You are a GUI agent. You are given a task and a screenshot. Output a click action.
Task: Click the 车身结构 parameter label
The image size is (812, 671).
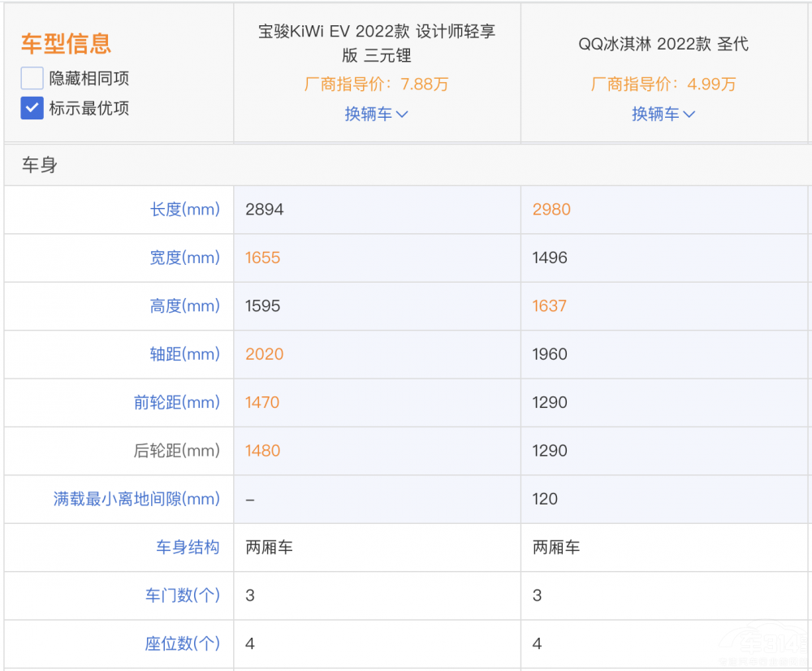tap(188, 548)
